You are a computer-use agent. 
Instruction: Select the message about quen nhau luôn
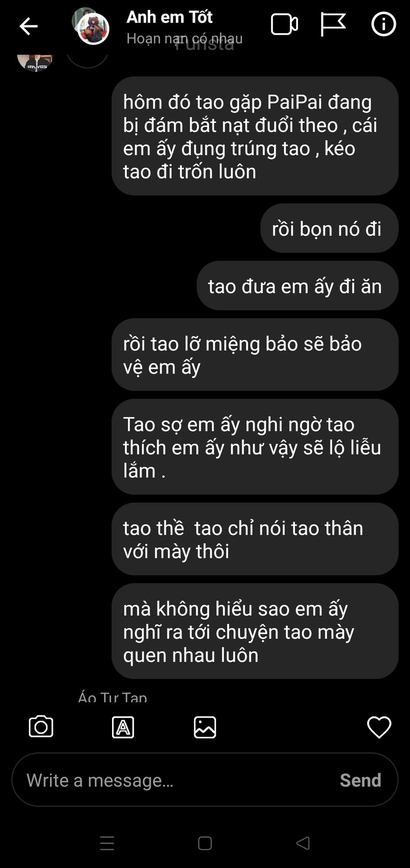click(255, 631)
